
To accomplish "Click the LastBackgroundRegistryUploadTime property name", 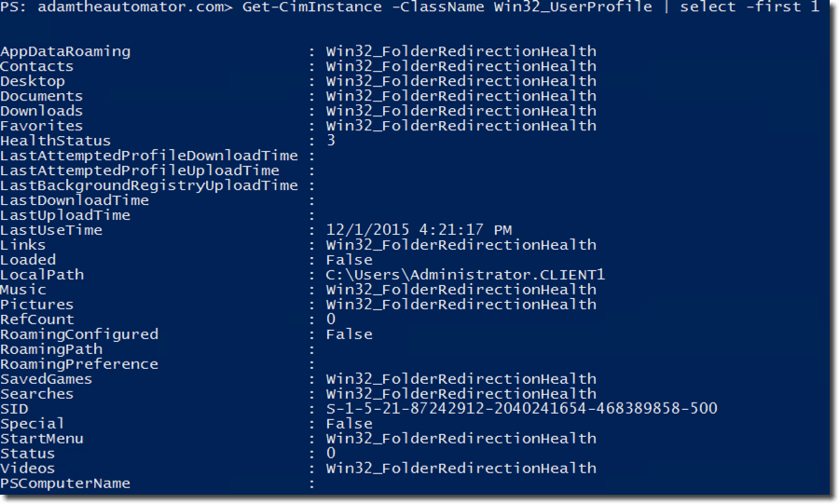I will [x=149, y=185].
